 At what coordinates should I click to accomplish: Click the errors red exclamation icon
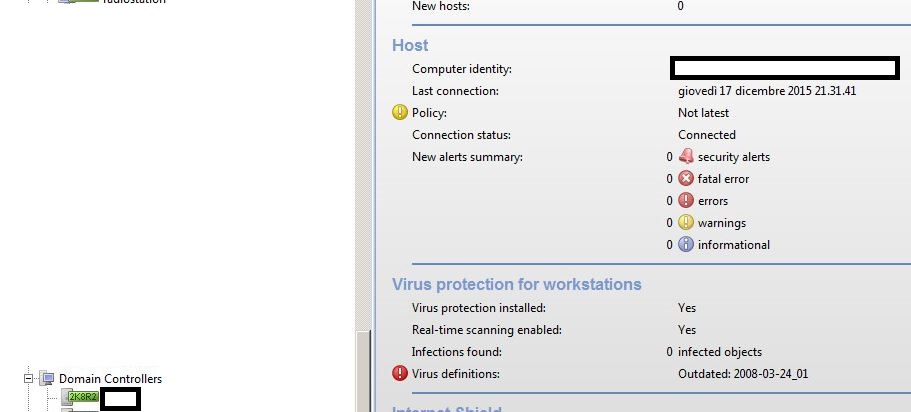click(x=686, y=200)
